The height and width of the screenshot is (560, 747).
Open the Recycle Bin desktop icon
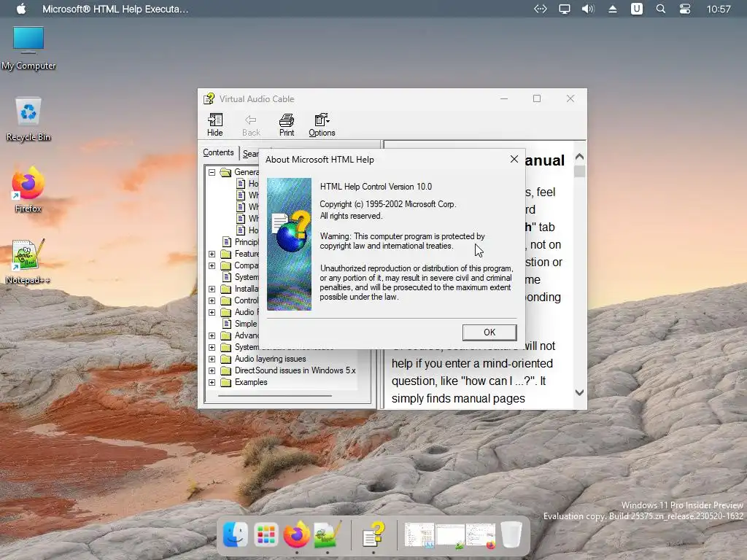28,119
